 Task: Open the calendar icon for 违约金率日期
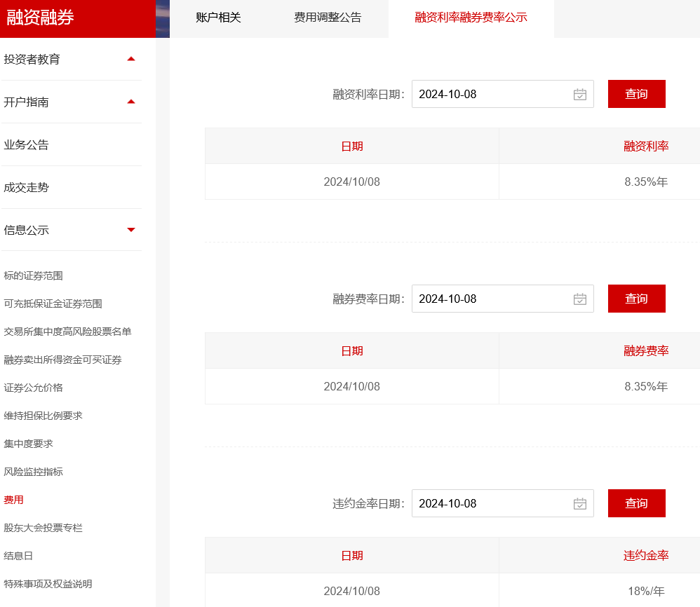click(x=579, y=503)
